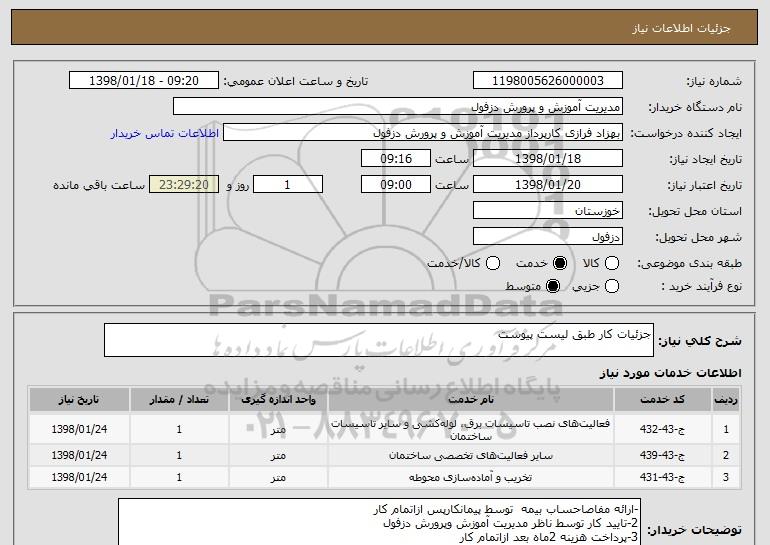Click the نام خدمت column header
Screen dimensions: 770x545
click(471, 400)
